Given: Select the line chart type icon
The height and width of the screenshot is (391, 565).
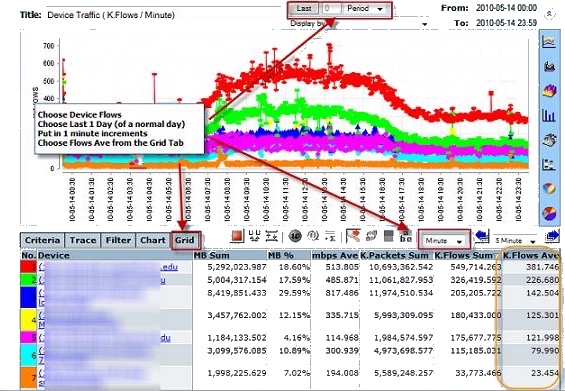Looking at the screenshot, I should pos(549,42).
